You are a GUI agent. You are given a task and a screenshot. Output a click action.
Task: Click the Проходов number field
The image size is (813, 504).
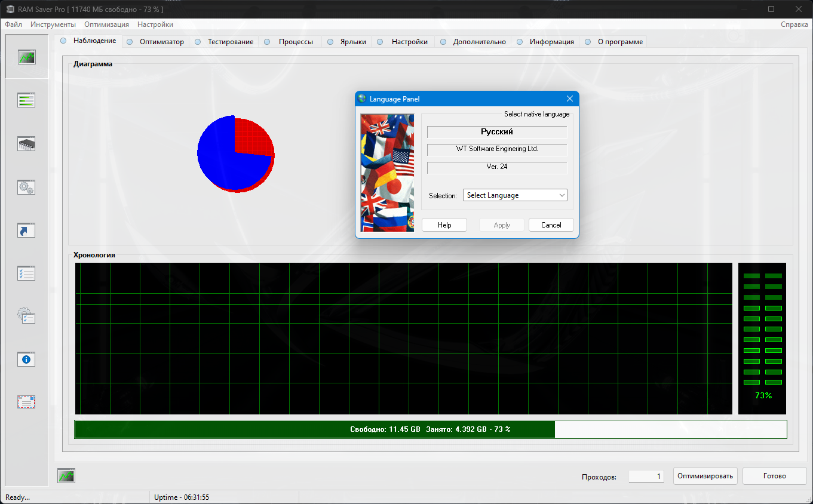[646, 477]
